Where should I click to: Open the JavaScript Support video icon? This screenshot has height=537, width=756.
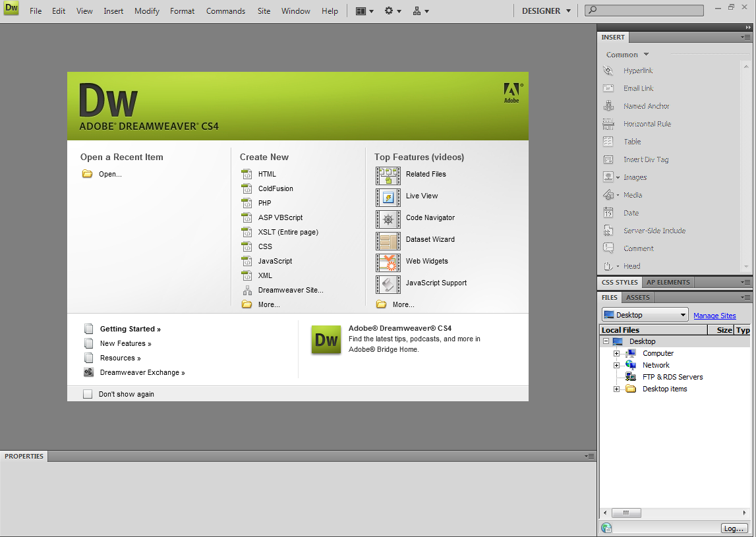(x=388, y=285)
